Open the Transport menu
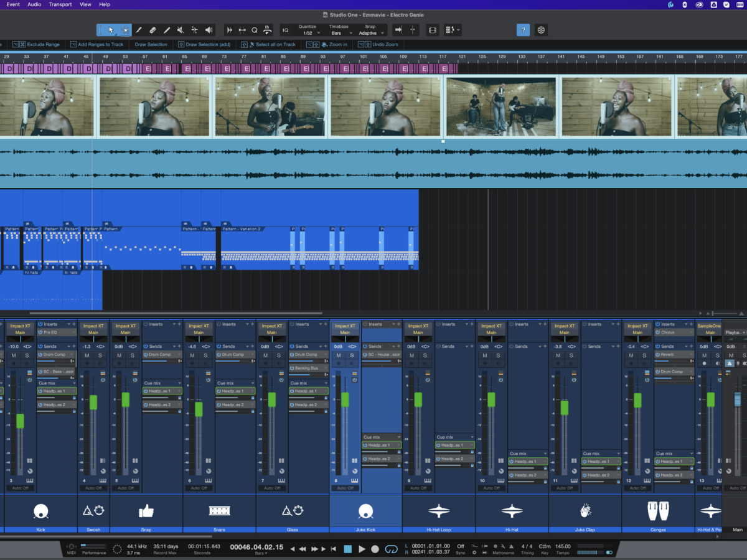This screenshot has height=560, width=747. [x=60, y=4]
